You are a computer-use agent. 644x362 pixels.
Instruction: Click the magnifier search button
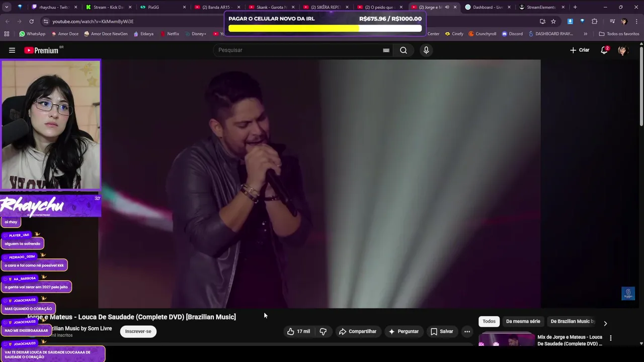404,50
